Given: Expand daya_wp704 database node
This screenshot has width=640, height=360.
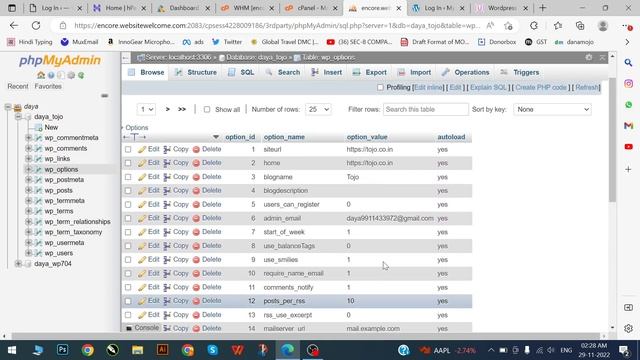Looking at the screenshot, I should point(18,264).
